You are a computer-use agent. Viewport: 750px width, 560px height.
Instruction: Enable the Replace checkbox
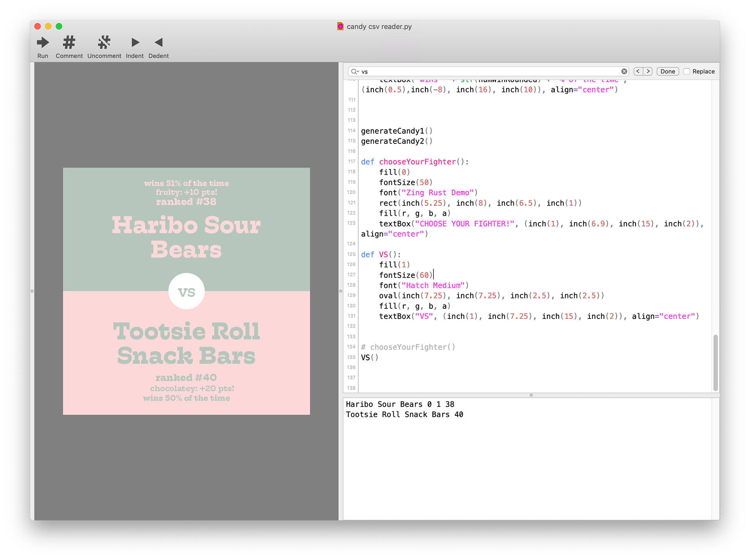pyautogui.click(x=687, y=72)
